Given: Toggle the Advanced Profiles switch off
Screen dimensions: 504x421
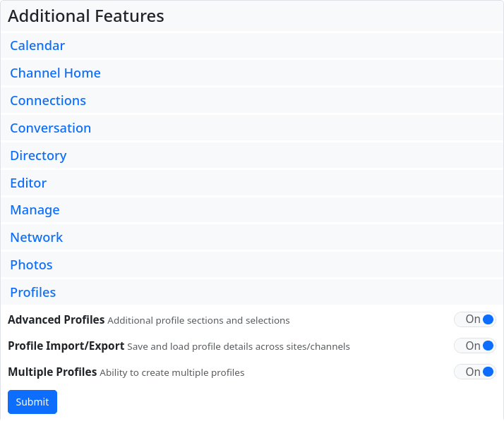Looking at the screenshot, I should click(475, 319).
